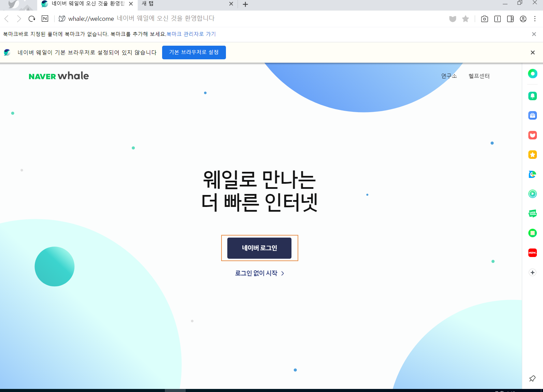This screenshot has height=392, width=543.
Task: Open the yellow star bookmarks sidebar icon
Action: [532, 155]
